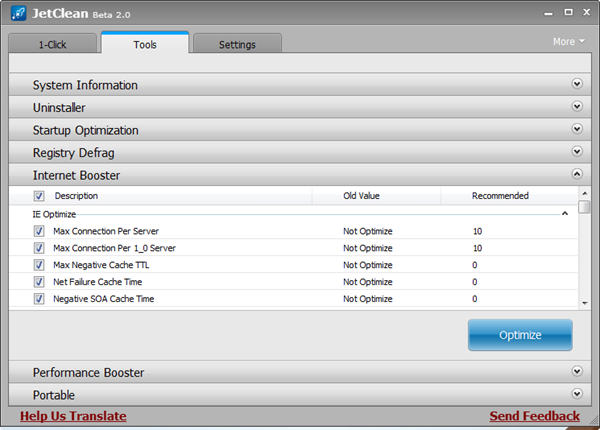The width and height of the screenshot is (600, 430).
Task: Maximize the JetClean window
Action: click(569, 12)
